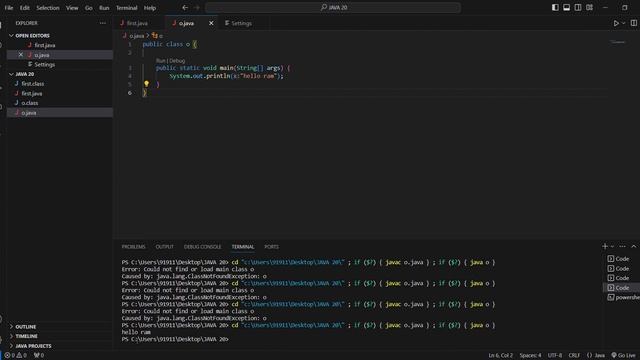Open first.java in the JAVA 20 folder
The width and height of the screenshot is (640, 360).
(31, 93)
